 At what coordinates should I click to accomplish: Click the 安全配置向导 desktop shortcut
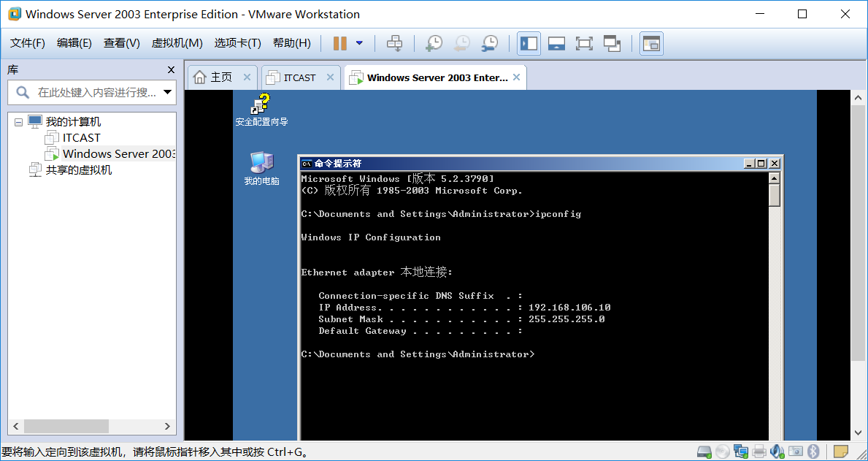click(x=261, y=110)
